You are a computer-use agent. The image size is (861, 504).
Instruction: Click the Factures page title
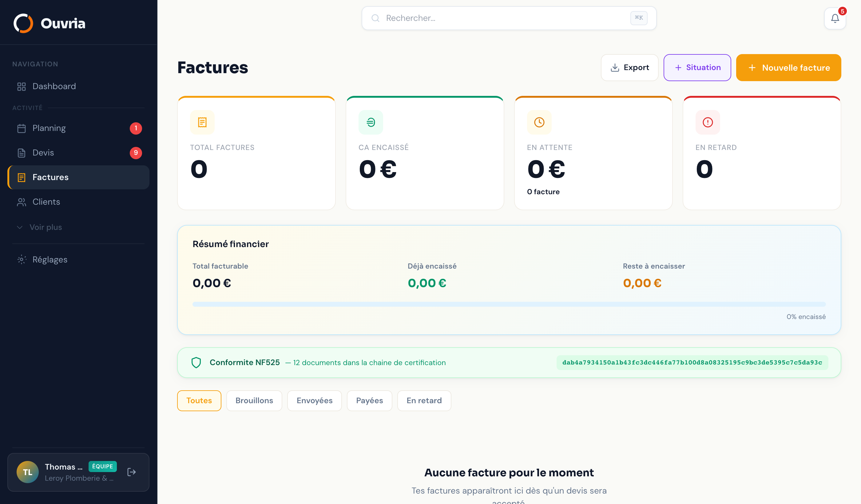(x=212, y=68)
